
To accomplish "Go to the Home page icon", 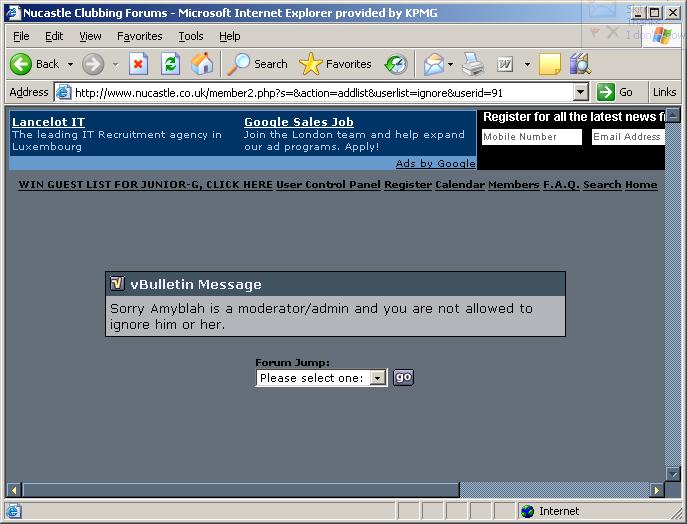I will pos(202,64).
